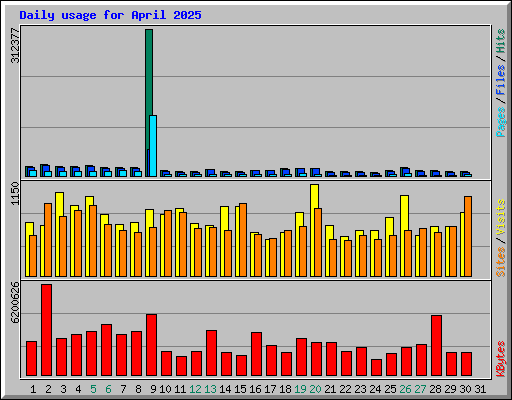512x400 pixels.
Task: Click the red KBytes bar for day 6
Action: [106, 350]
